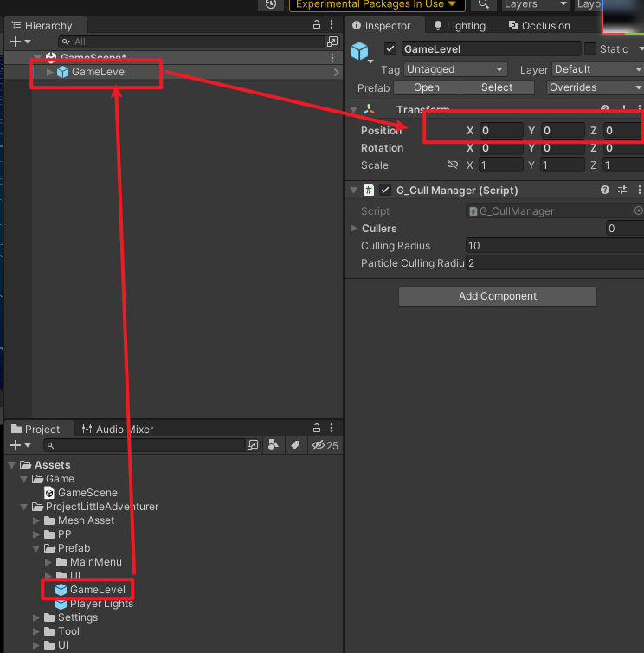Toggle the Scale constrained proportions link
This screenshot has width=644, height=653.
pos(452,165)
